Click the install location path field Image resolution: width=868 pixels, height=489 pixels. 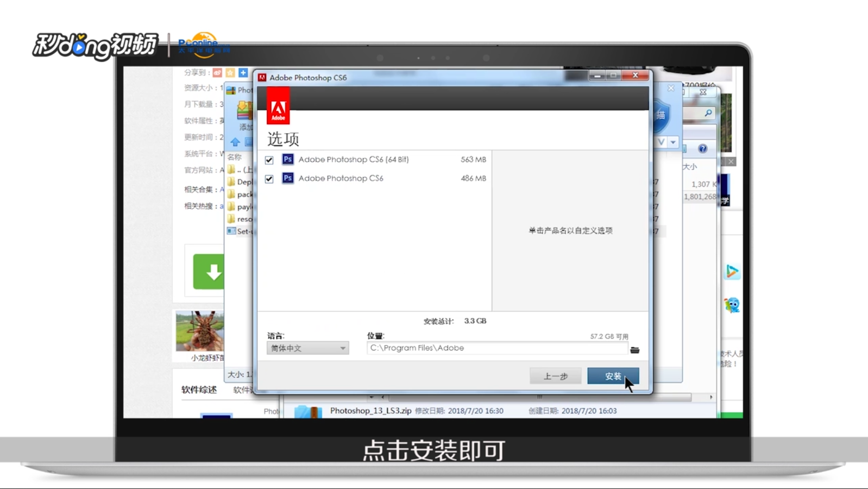pos(497,348)
